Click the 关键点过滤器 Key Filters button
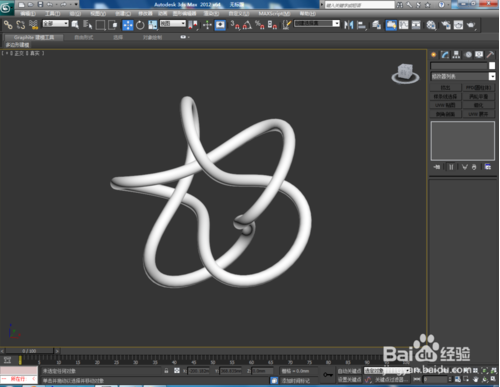The image size is (500, 387). coord(391,380)
